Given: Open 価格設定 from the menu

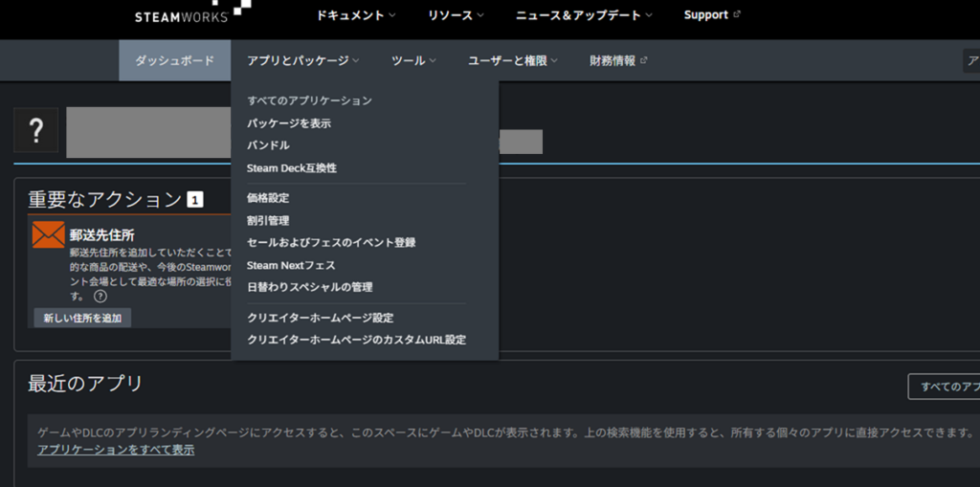Looking at the screenshot, I should (x=268, y=198).
